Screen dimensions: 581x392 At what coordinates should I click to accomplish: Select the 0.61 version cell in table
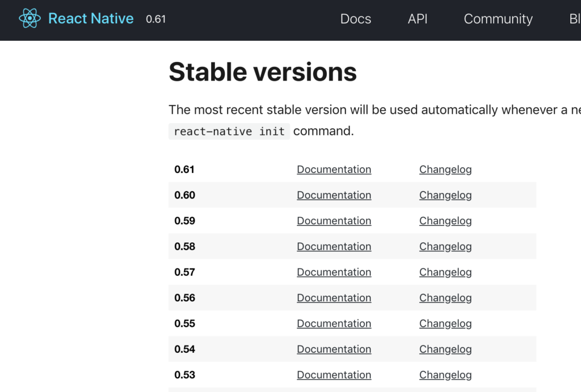tap(184, 169)
